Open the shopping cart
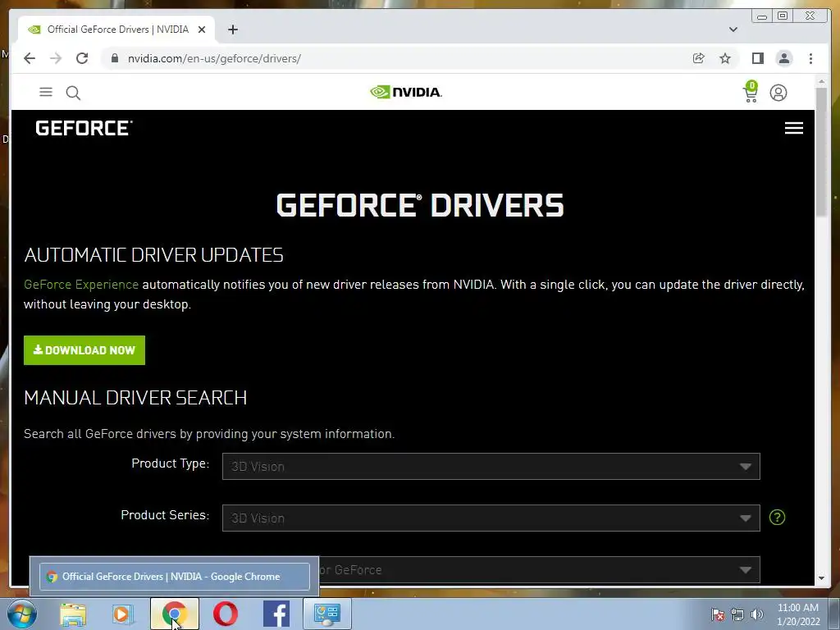 pyautogui.click(x=751, y=92)
